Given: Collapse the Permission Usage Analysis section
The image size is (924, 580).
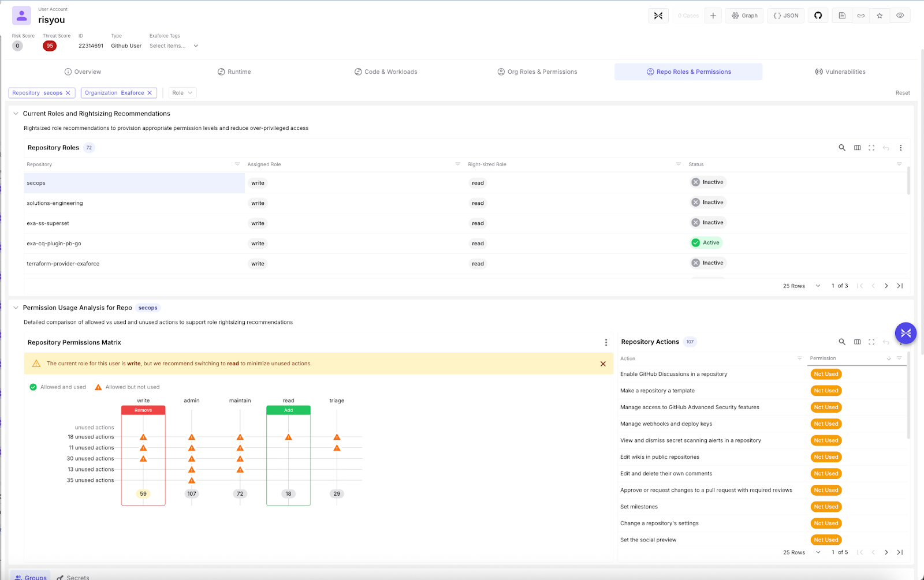Looking at the screenshot, I should pos(16,308).
